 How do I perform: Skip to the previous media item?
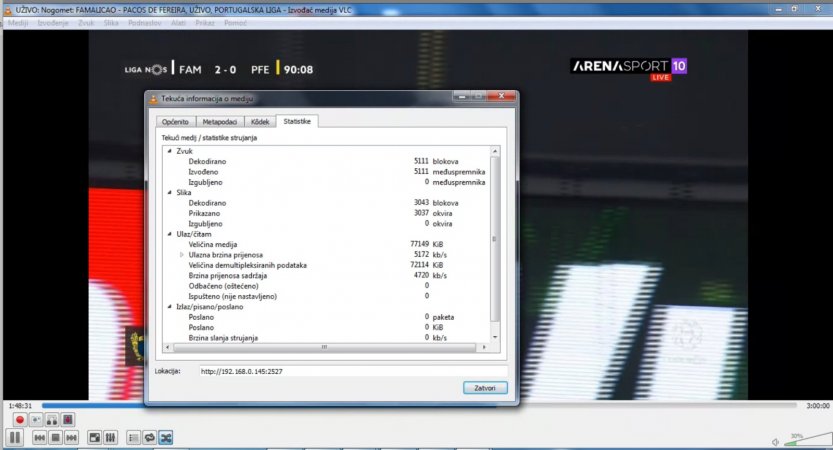tap(39, 438)
